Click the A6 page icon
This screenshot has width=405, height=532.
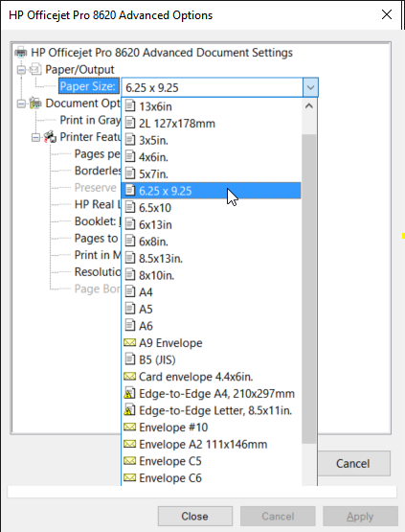[x=130, y=325]
